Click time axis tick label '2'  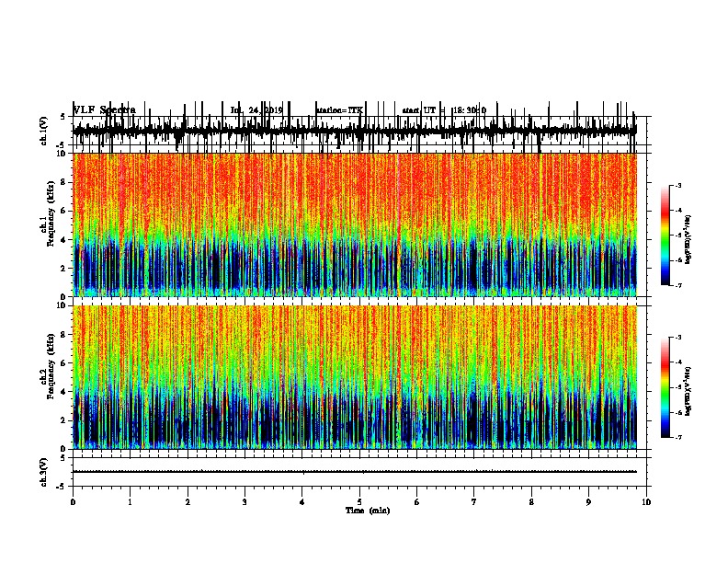pos(188,502)
